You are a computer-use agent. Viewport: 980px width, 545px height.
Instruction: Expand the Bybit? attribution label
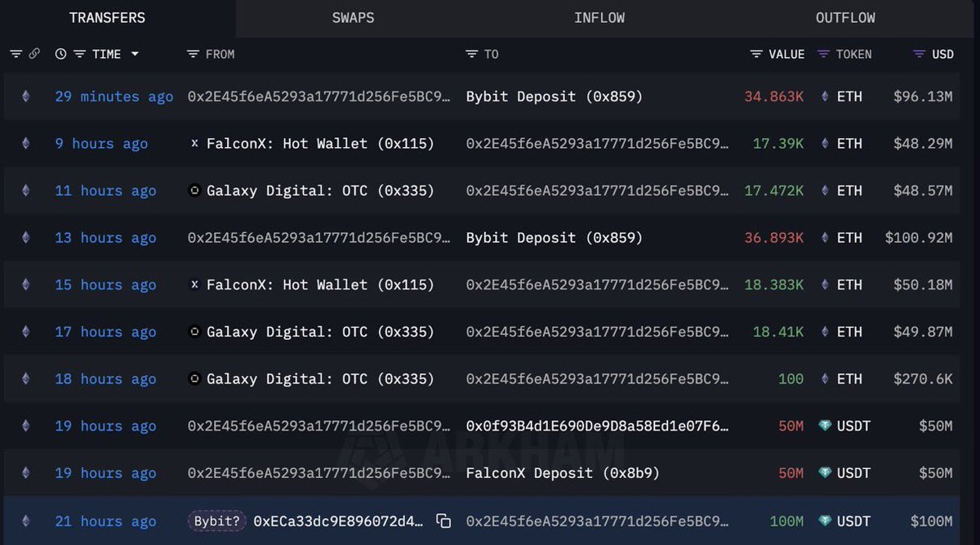click(x=216, y=520)
